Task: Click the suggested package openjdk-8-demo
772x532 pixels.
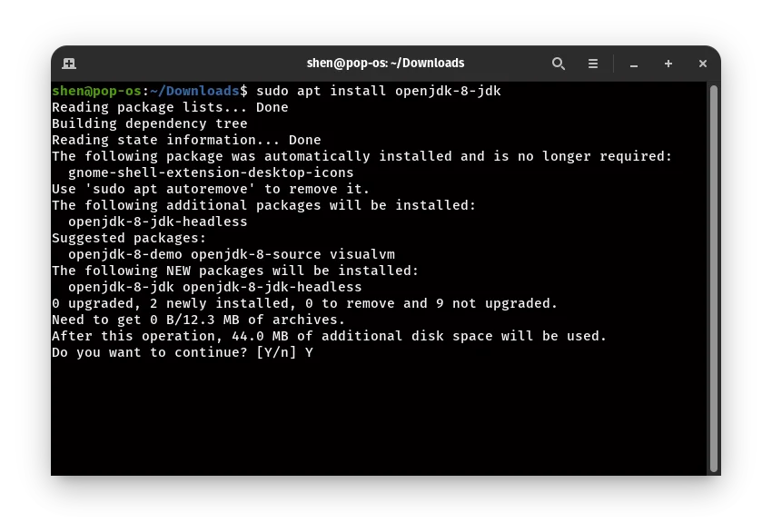Action: click(125, 254)
